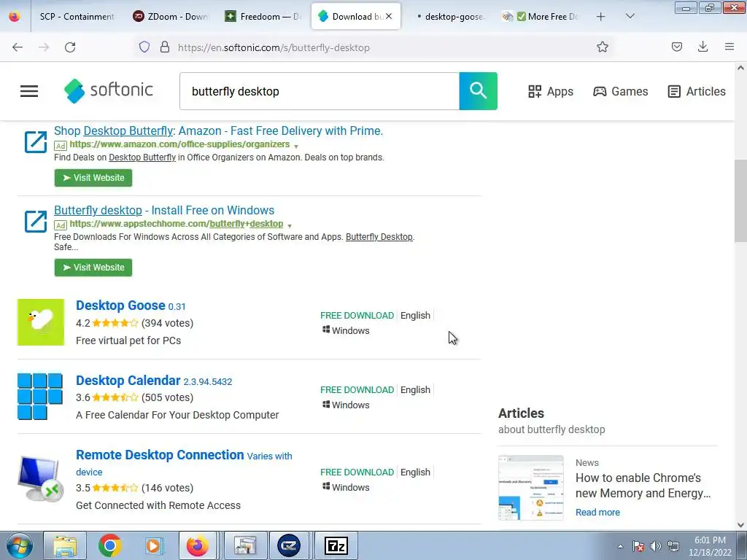Open the Remote Desktop Connection title link

pyautogui.click(x=160, y=455)
